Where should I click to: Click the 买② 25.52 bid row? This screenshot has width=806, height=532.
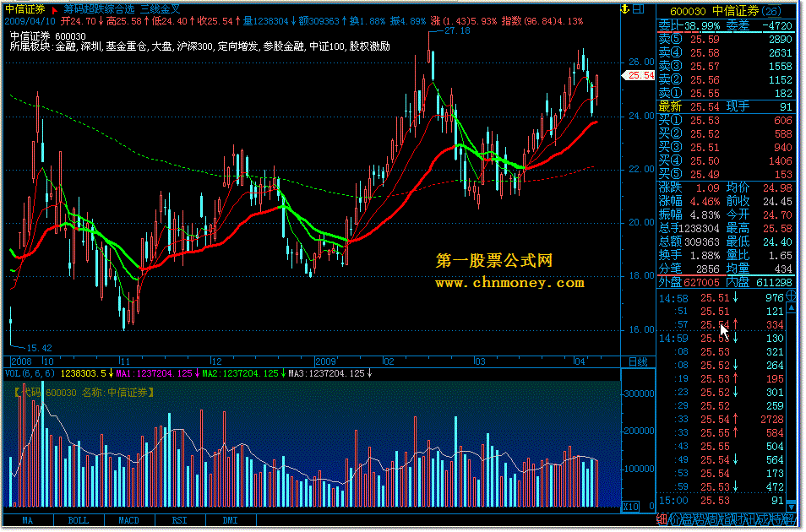[725, 133]
